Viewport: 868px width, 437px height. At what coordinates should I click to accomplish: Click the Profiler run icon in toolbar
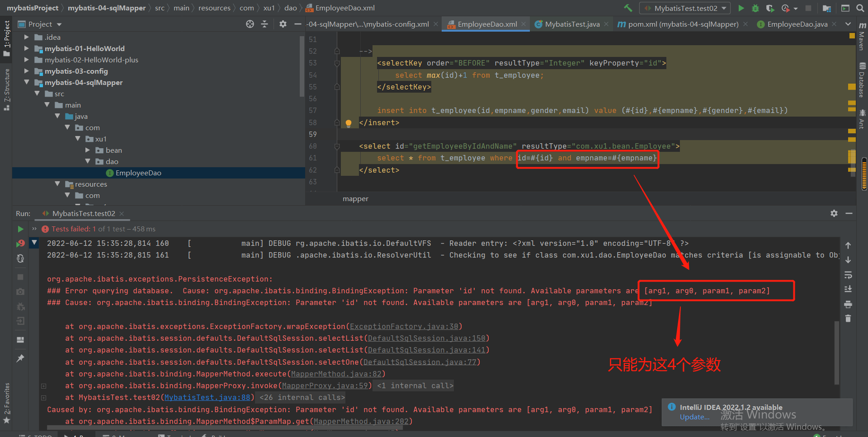click(785, 8)
